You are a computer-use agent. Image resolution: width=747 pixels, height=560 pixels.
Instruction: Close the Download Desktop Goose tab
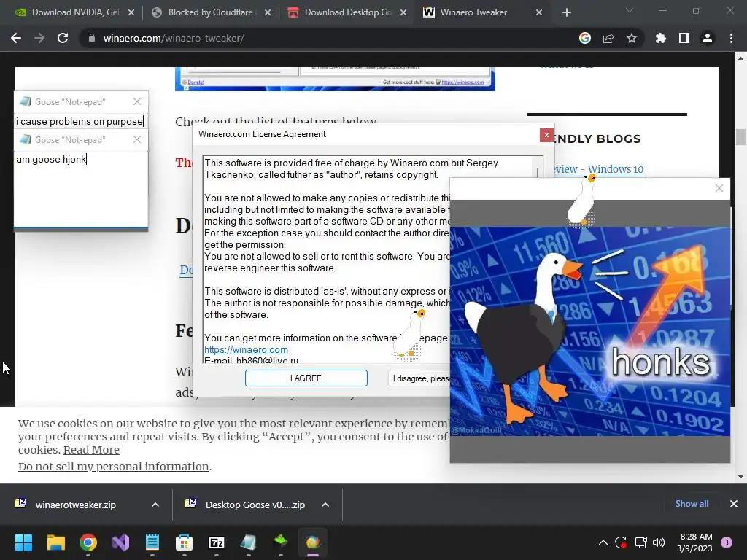click(x=403, y=12)
